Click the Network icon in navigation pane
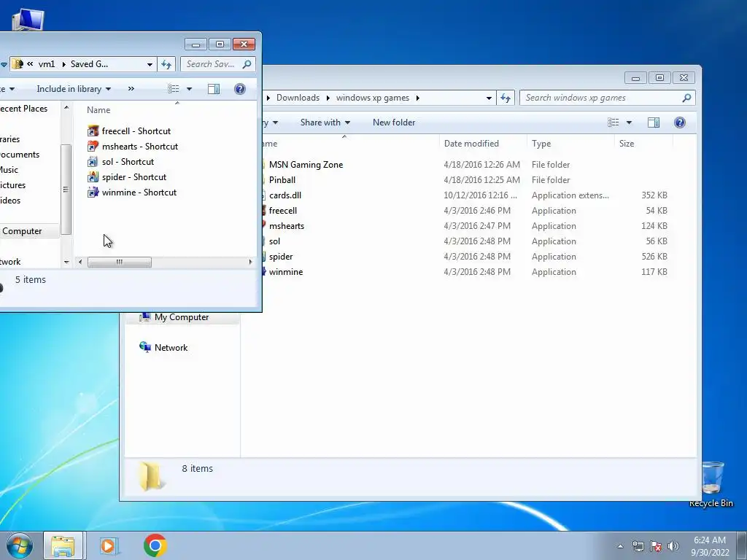This screenshot has height=560, width=747. coord(145,346)
